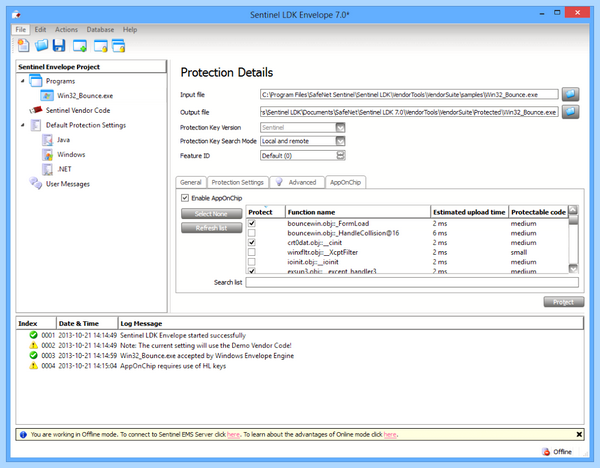Select Sentinel Vendor Code tree item
Viewport: 600px width, 468px height.
(78, 110)
